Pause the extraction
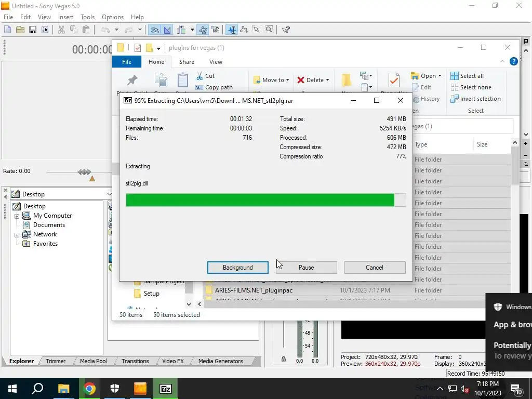 307,268
